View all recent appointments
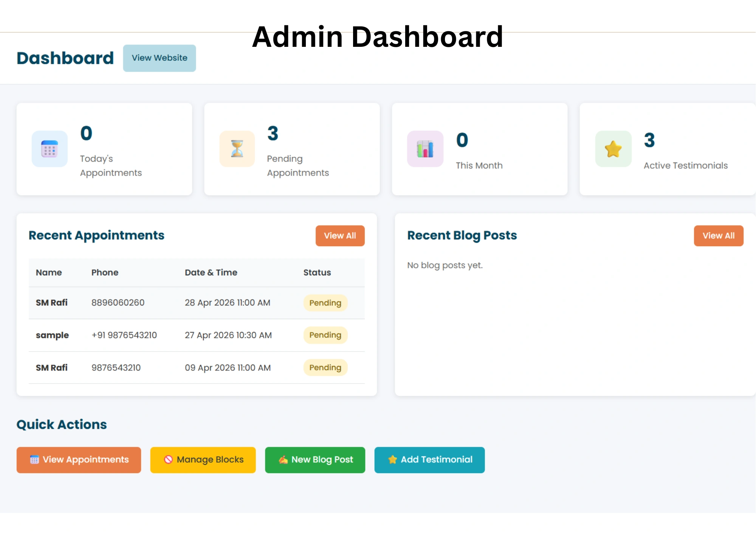The image size is (756, 534). pyautogui.click(x=340, y=236)
